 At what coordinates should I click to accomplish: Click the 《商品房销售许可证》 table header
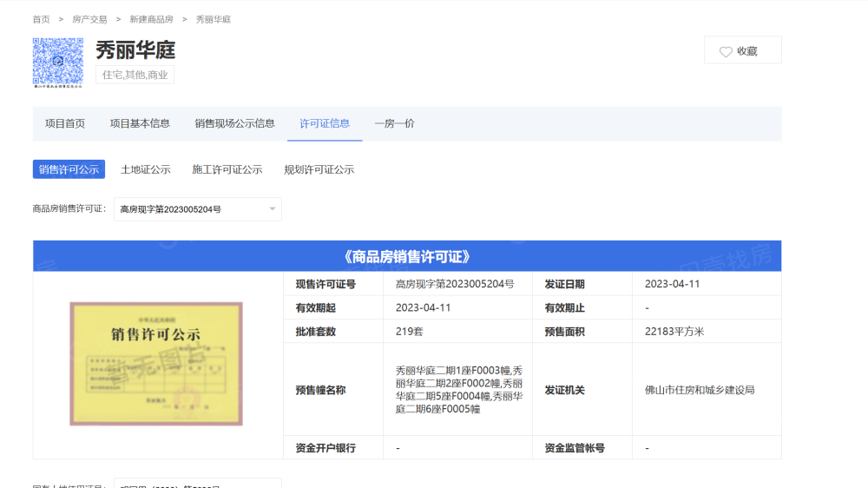(x=407, y=256)
